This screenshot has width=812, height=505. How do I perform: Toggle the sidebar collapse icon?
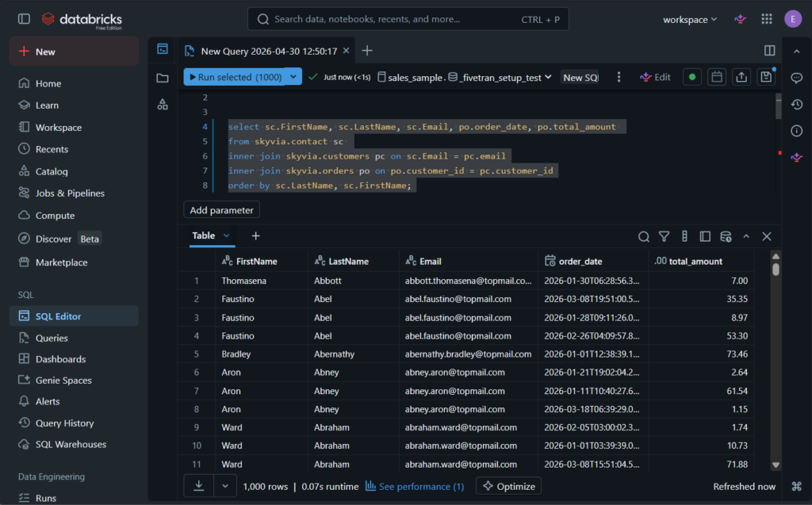pos(24,19)
